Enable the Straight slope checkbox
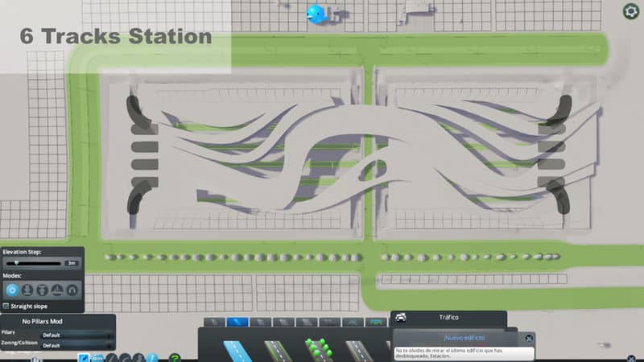Image resolution: width=644 pixels, height=362 pixels. coord(6,306)
